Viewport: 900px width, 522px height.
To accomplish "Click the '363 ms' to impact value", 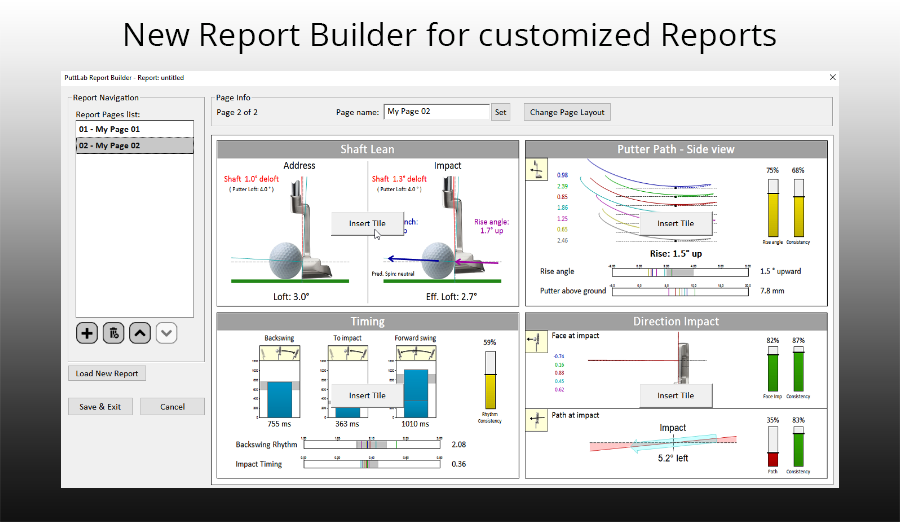I will tap(347, 424).
